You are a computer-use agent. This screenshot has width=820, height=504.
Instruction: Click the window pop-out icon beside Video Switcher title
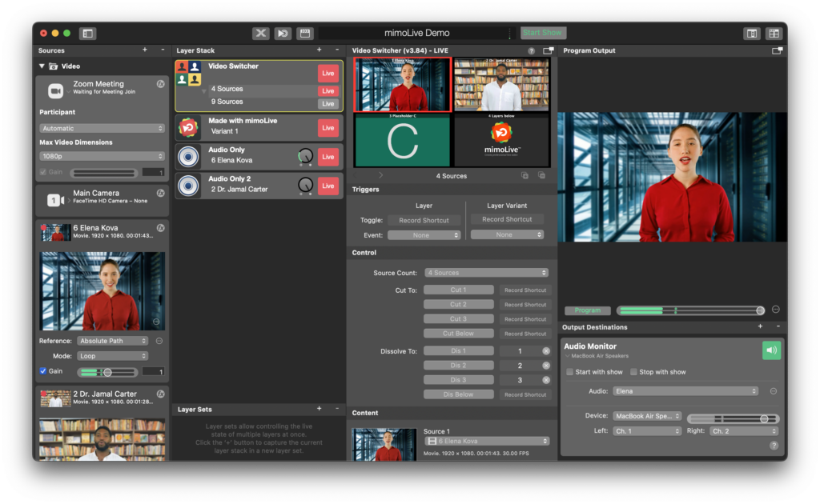[x=548, y=50]
